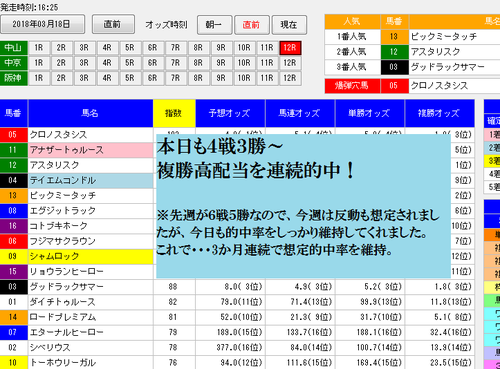Open 中山 race 11R
Screen dimensions: 500x369
267,48
